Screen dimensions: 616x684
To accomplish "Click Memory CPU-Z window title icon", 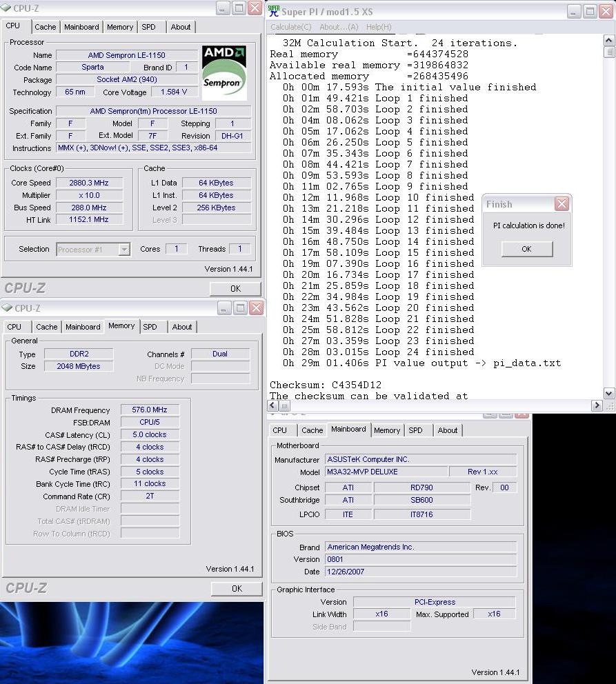I will coord(7,308).
